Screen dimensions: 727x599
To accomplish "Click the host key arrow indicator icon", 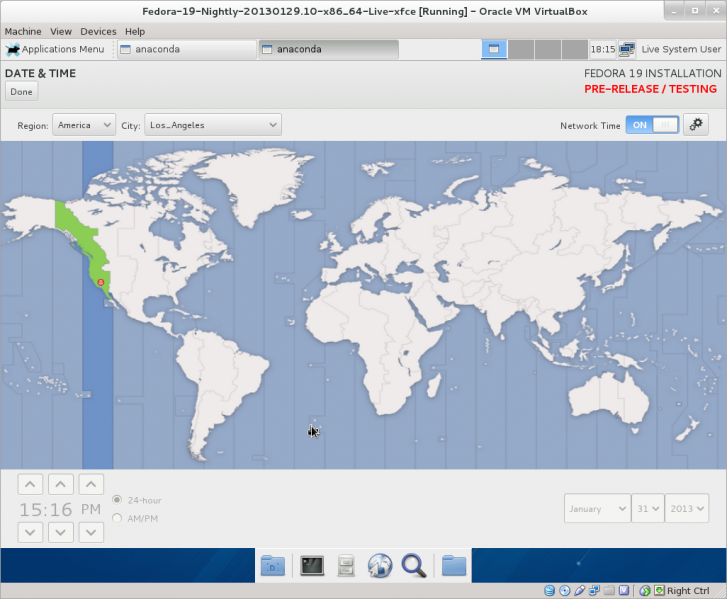I will [659, 591].
